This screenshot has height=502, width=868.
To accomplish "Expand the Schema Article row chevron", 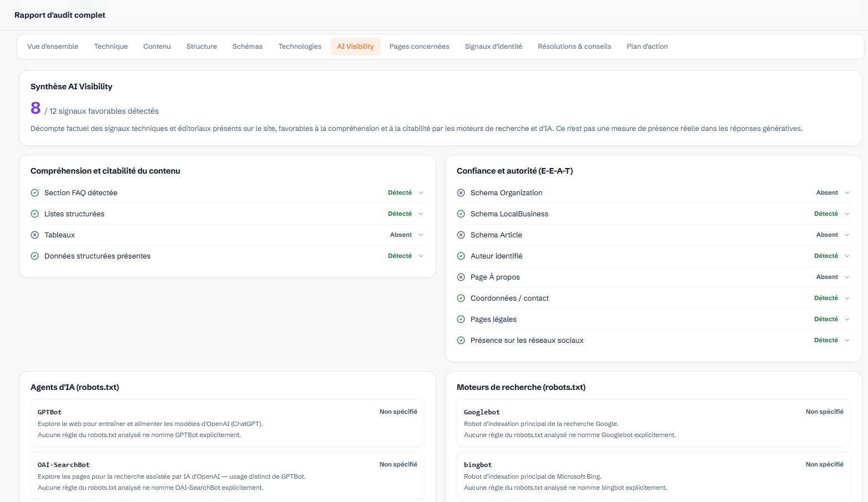I will tap(847, 235).
